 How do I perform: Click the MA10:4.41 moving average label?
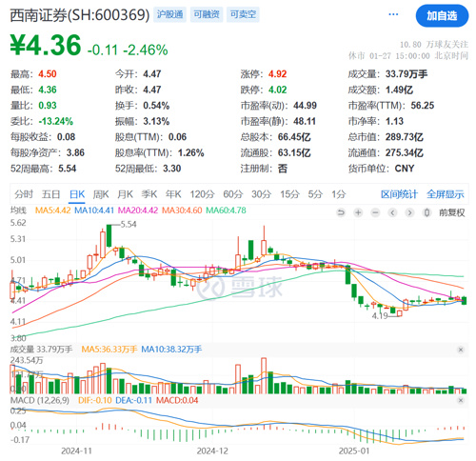(94, 210)
